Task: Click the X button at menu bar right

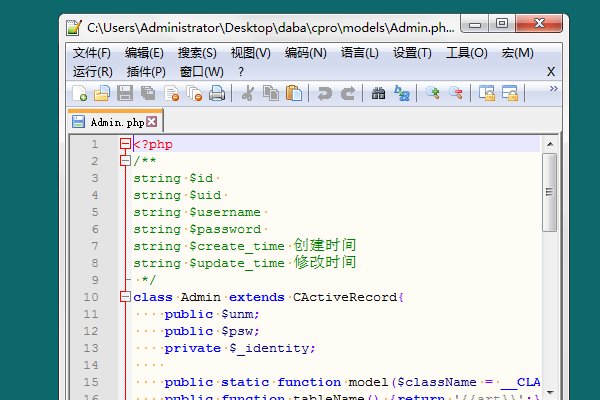Action: click(550, 71)
